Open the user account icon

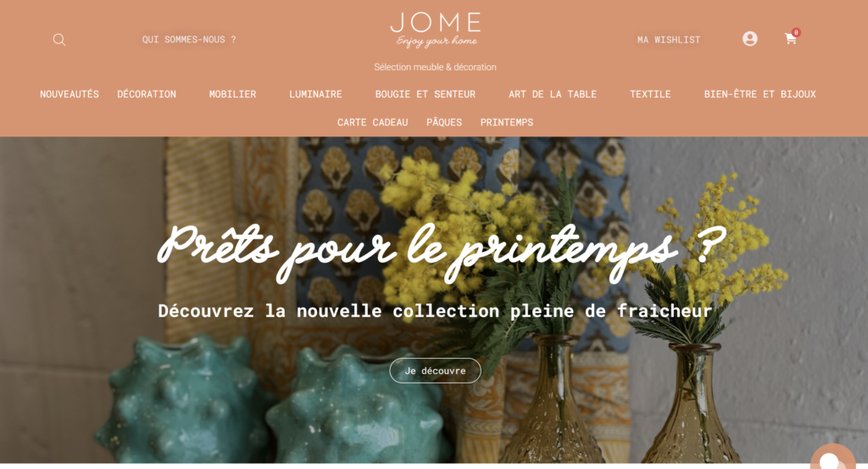(x=750, y=39)
